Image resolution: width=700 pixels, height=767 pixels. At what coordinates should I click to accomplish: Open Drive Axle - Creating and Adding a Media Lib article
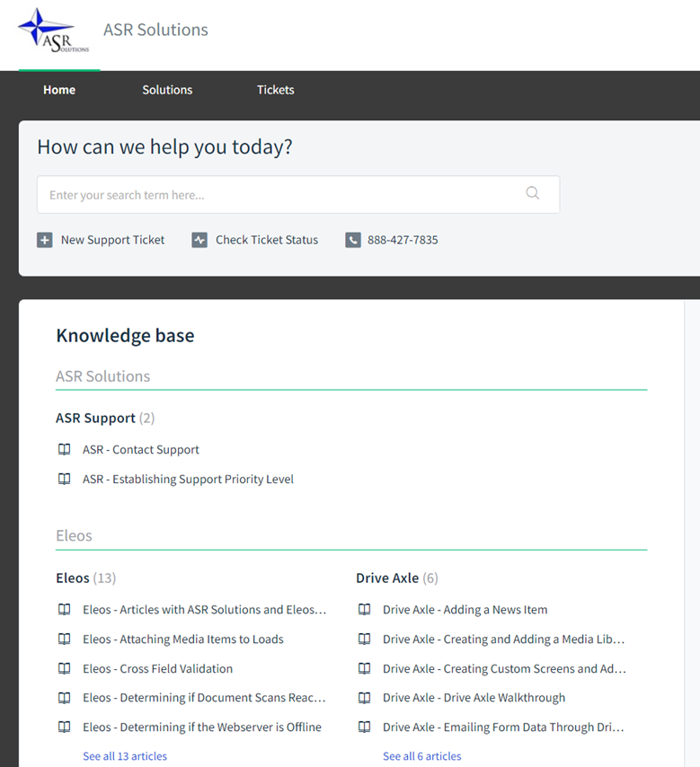[x=504, y=639]
